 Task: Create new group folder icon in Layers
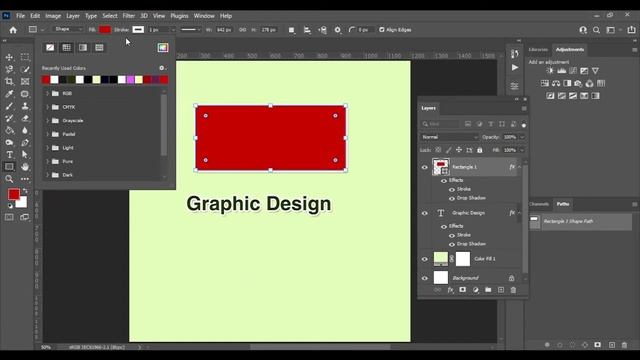(488, 290)
